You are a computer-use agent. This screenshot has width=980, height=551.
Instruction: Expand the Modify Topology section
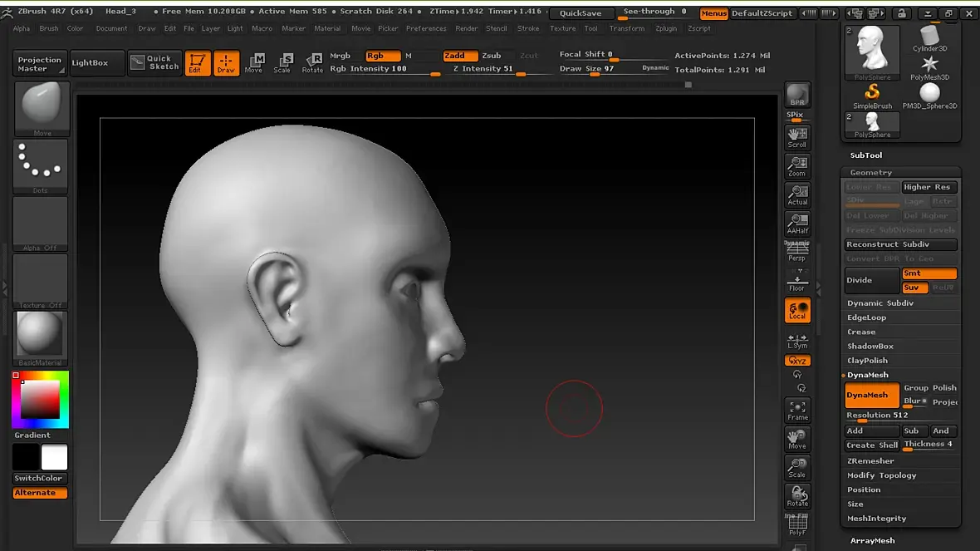pyautogui.click(x=881, y=475)
